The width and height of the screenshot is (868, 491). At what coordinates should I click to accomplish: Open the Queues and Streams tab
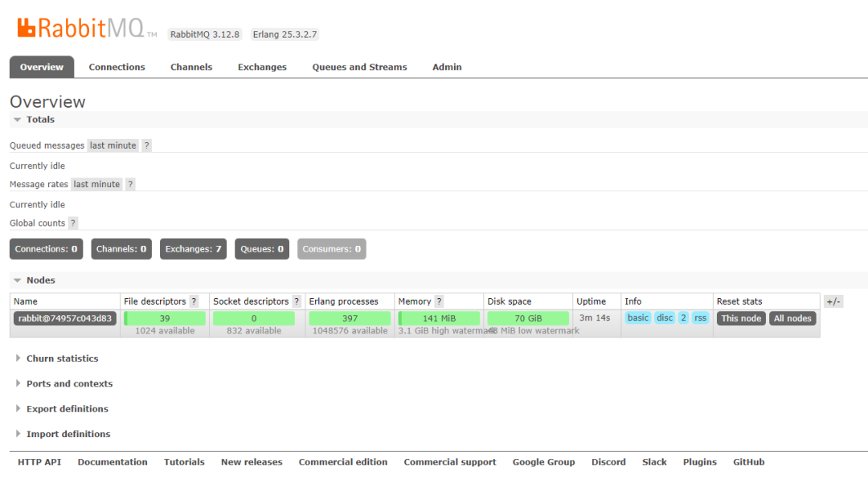pos(359,67)
